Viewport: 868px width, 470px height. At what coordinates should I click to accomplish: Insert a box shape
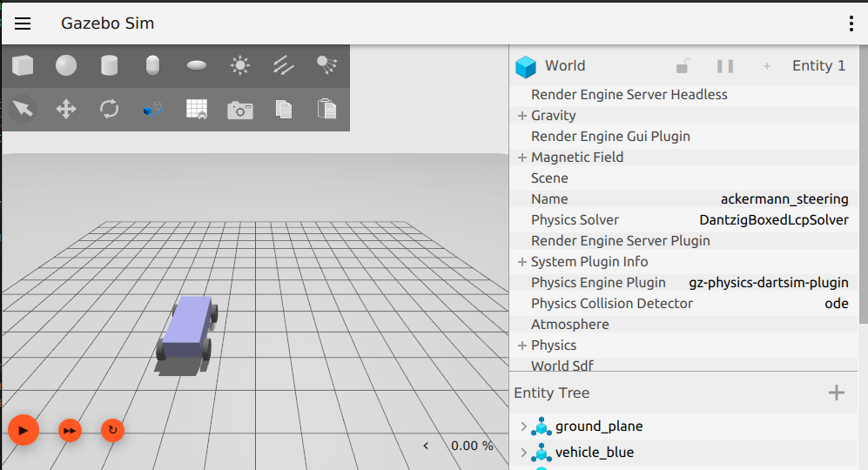click(x=23, y=65)
